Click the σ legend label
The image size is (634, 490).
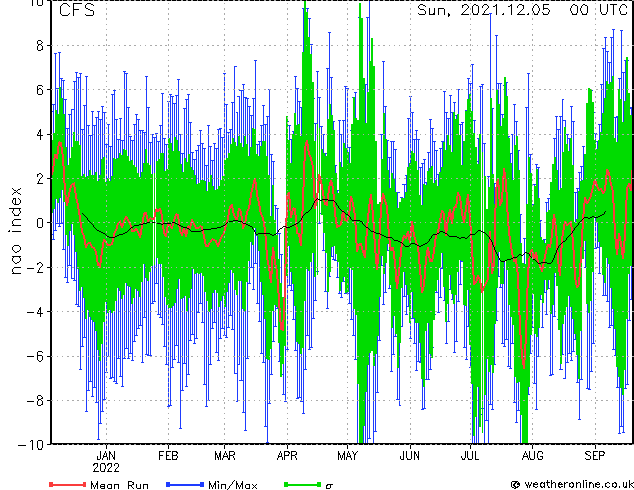pyautogui.click(x=329, y=486)
